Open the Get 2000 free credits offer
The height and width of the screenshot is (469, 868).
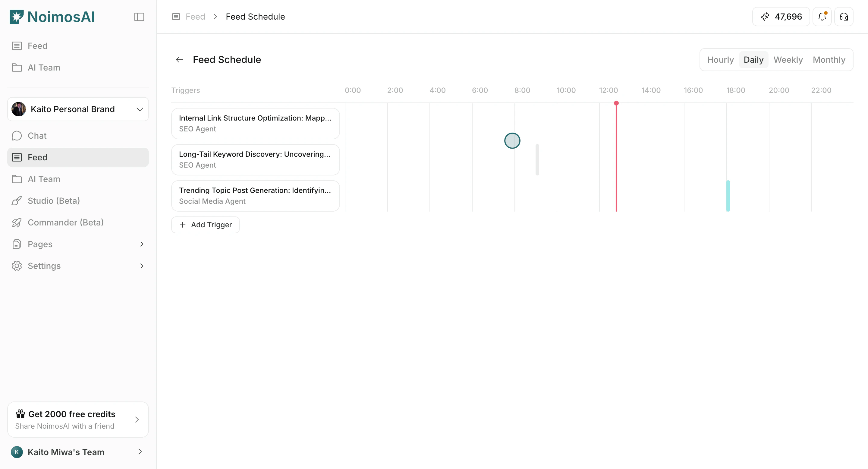tap(78, 419)
